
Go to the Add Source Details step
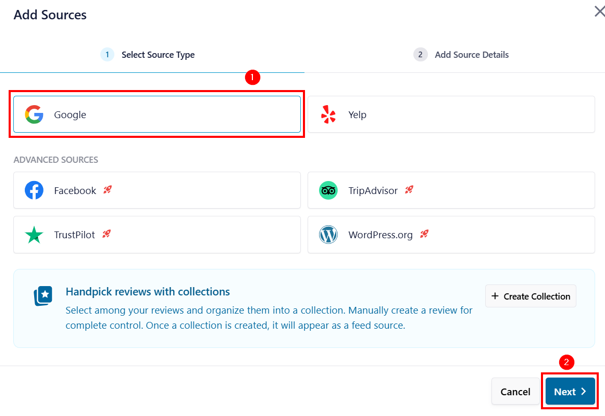461,55
